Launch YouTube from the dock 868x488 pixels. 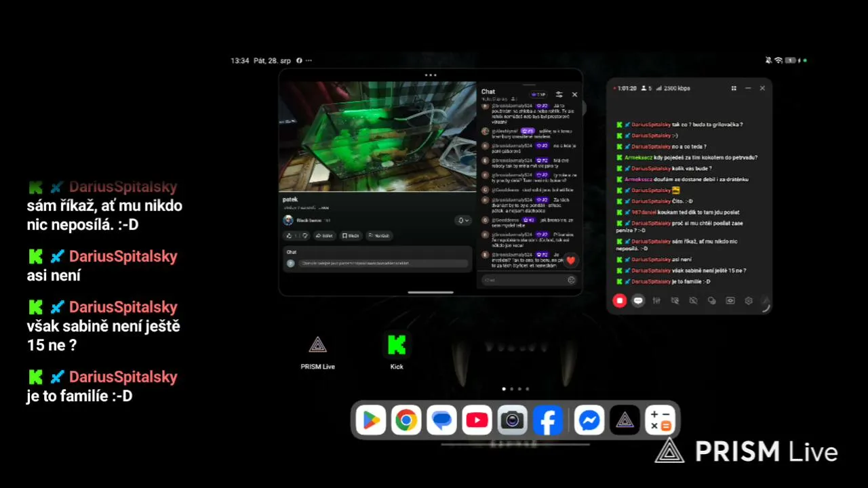point(477,421)
